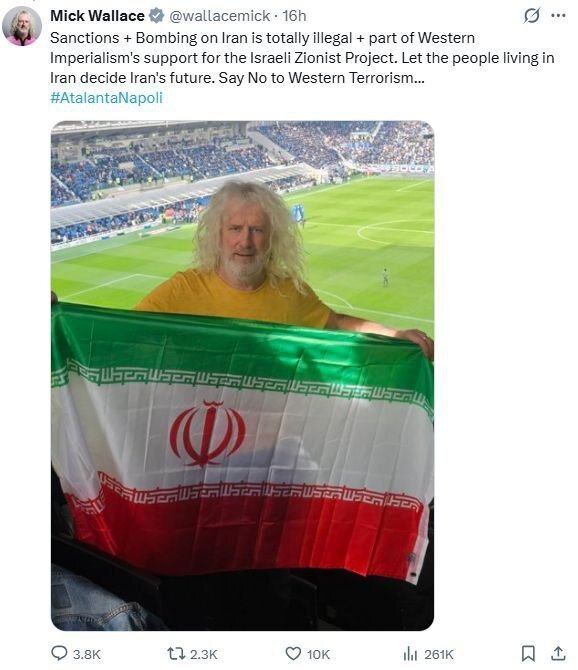Image resolution: width=578 pixels, height=670 pixels.
Task: Click the 2.3K reposts count
Action: tap(204, 654)
